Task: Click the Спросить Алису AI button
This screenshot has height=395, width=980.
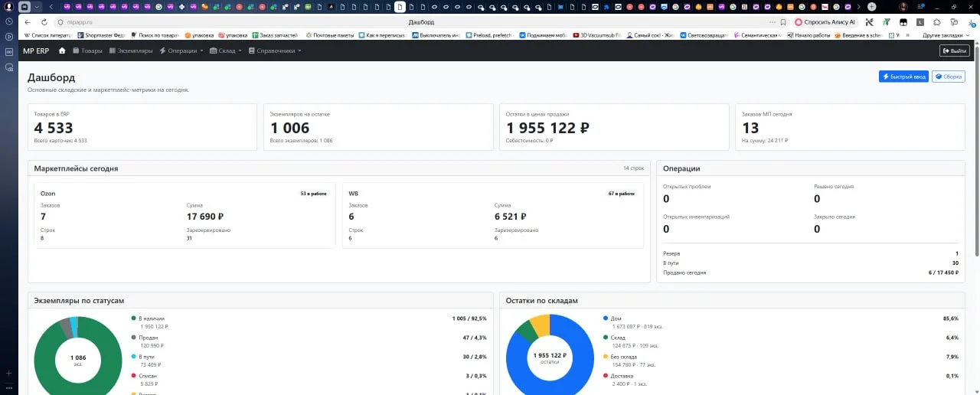Action: click(825, 22)
